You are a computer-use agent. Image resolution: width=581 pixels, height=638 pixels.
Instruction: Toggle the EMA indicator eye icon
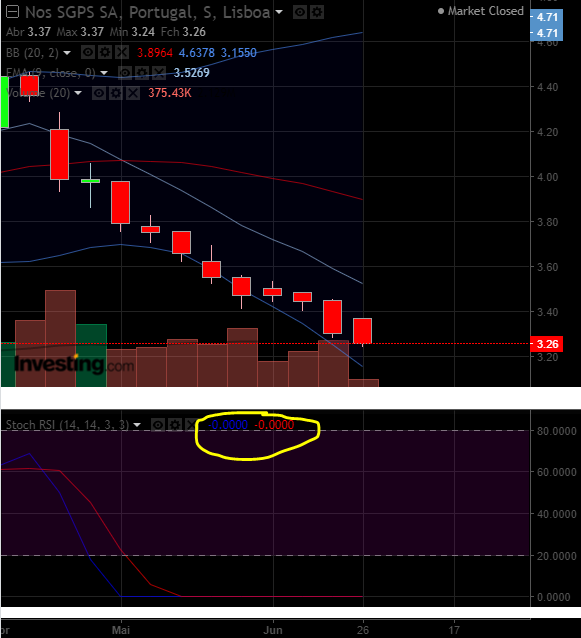pyautogui.click(x=124, y=73)
